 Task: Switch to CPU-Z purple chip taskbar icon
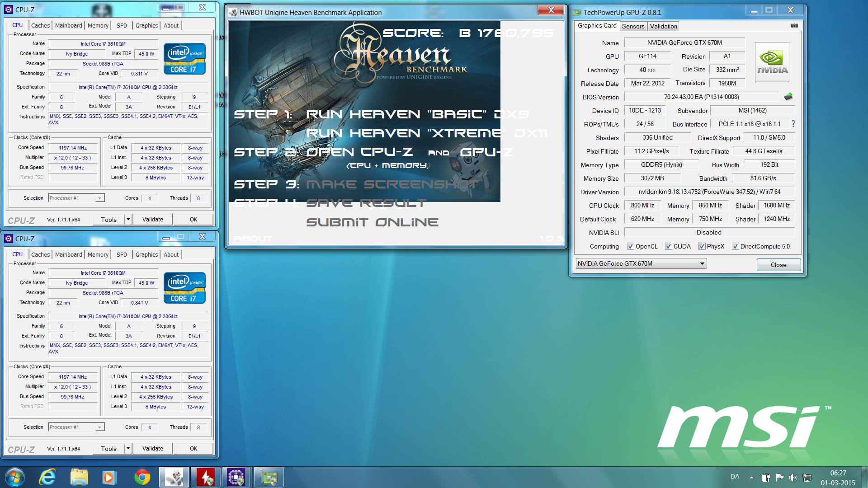(x=236, y=477)
